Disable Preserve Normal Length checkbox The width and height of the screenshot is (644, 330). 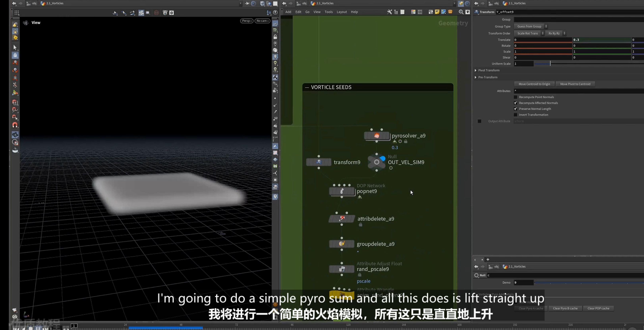click(x=515, y=109)
